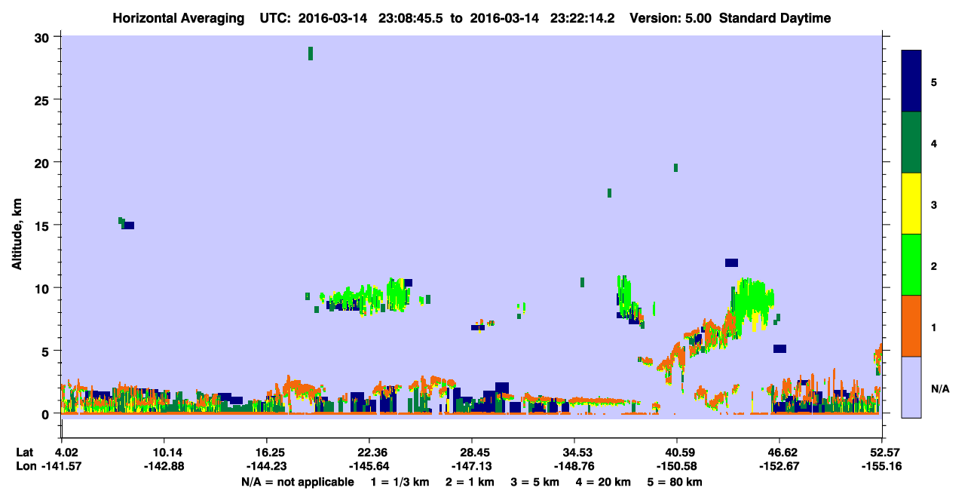Viewport: 980px width, 503px height.
Task: Click the 'Lon' row label
Action: pyautogui.click(x=25, y=466)
